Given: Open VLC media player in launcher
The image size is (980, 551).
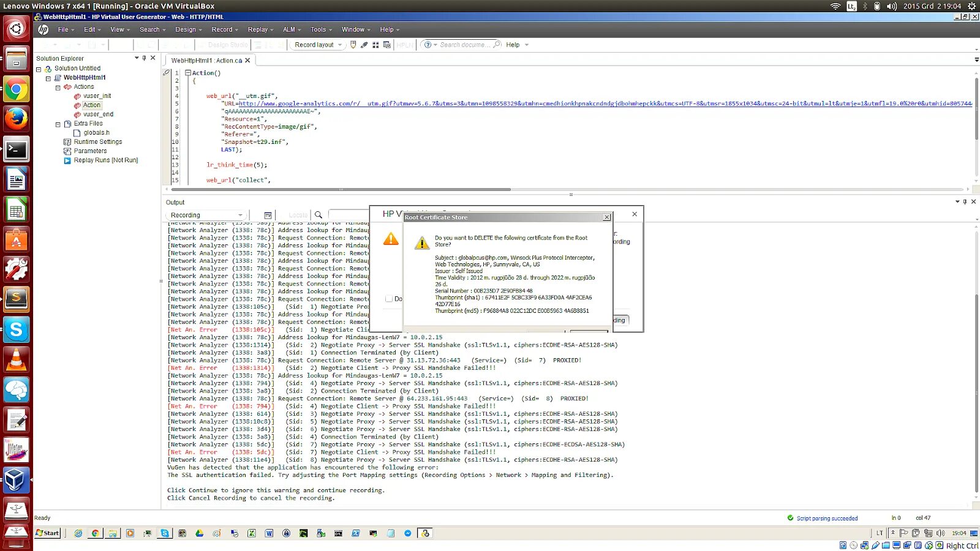Looking at the screenshot, I should 16,359.
